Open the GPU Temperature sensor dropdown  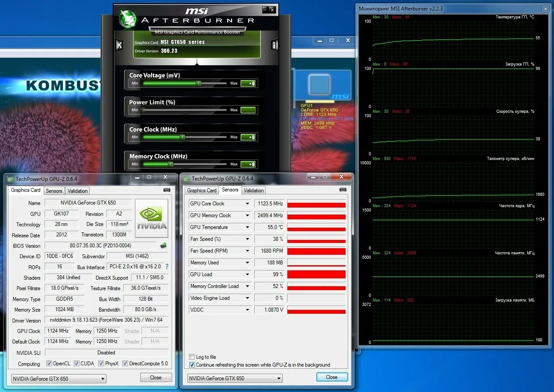[247, 227]
